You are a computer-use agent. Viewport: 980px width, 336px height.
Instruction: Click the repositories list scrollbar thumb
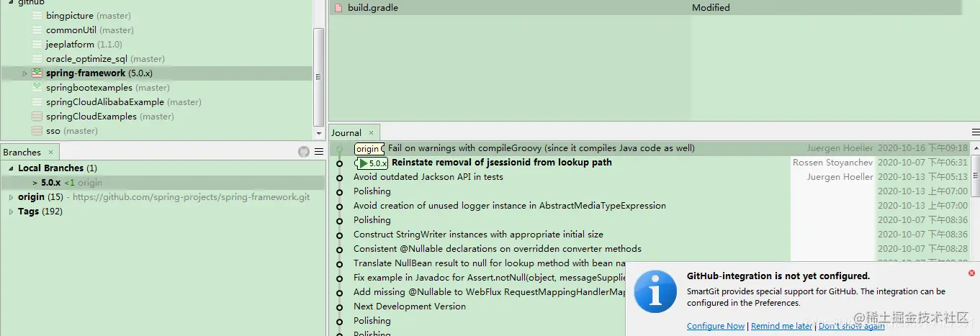coord(319,77)
